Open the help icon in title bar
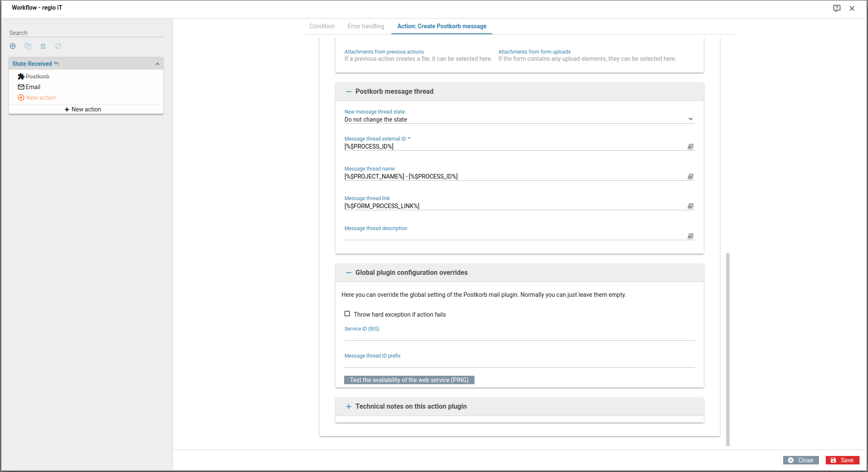Viewport: 868px width, 472px height. (836, 8)
